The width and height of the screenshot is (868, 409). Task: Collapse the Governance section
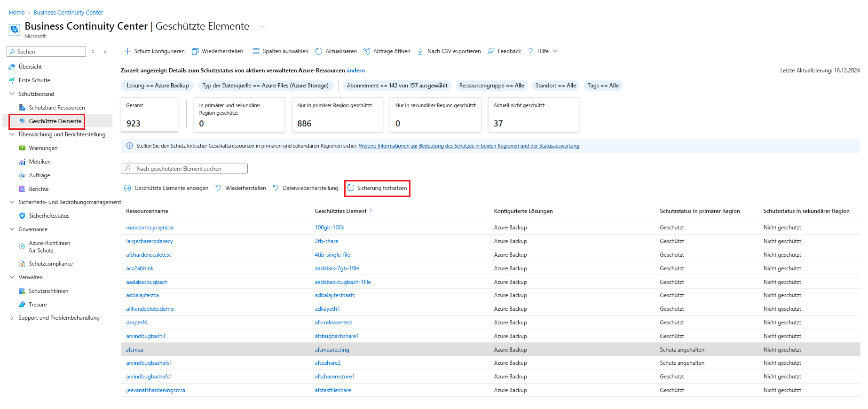click(x=12, y=229)
